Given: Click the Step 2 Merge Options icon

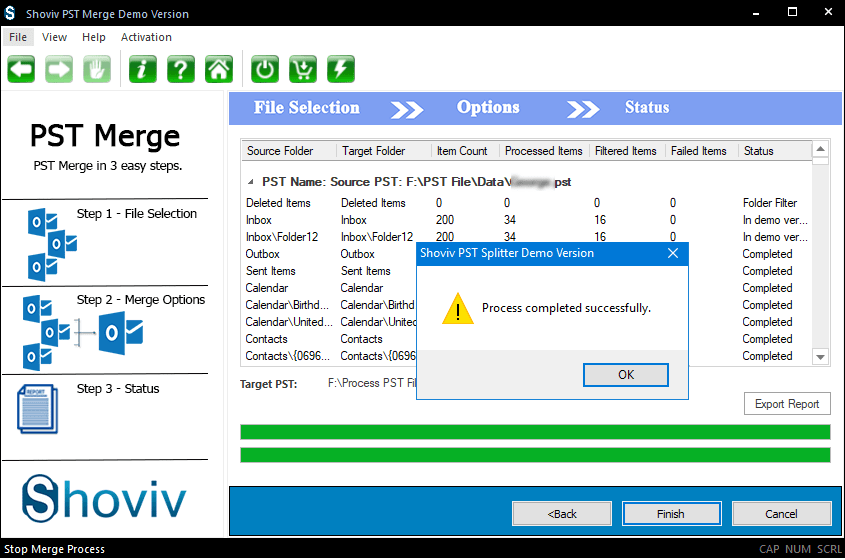Looking at the screenshot, I should coord(84,333).
